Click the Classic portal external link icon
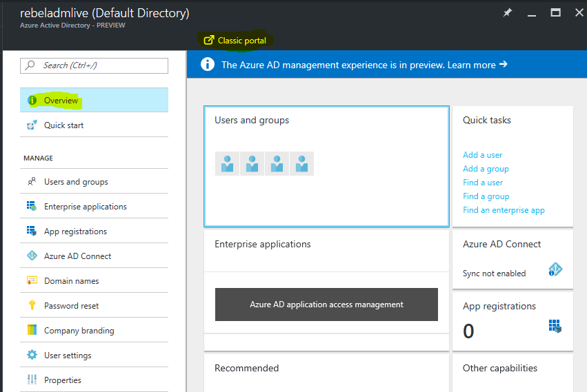Viewport: 587px width, 392px height. pos(209,40)
